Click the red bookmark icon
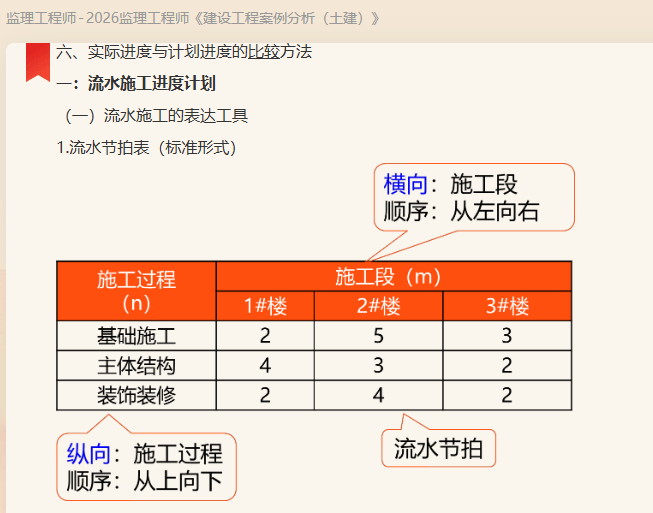 tap(38, 62)
